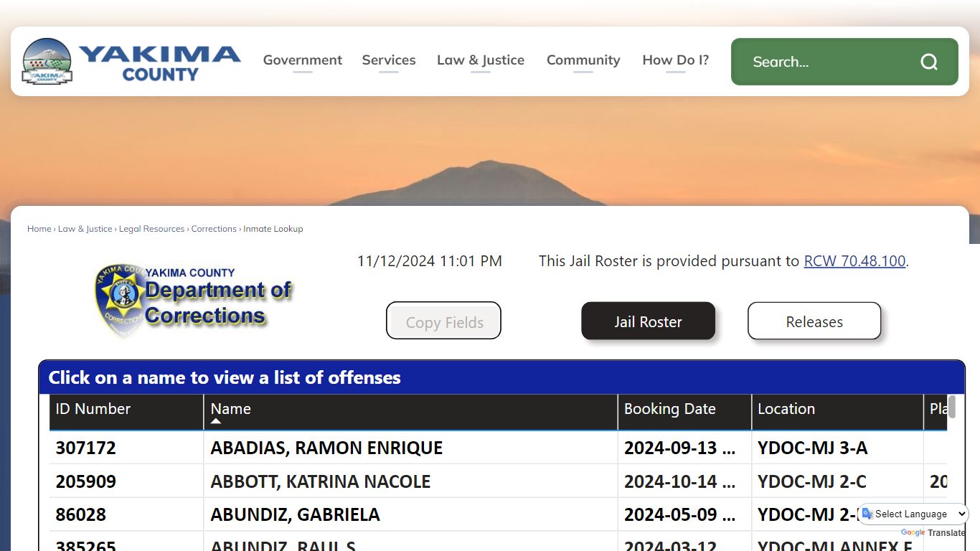Click the Yakima County logo
Screen dimensions: 980x551
coord(131,62)
